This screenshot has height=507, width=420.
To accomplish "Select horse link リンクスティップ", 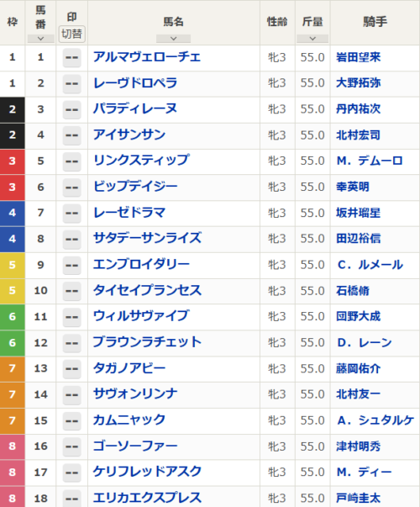I will coord(141,161).
